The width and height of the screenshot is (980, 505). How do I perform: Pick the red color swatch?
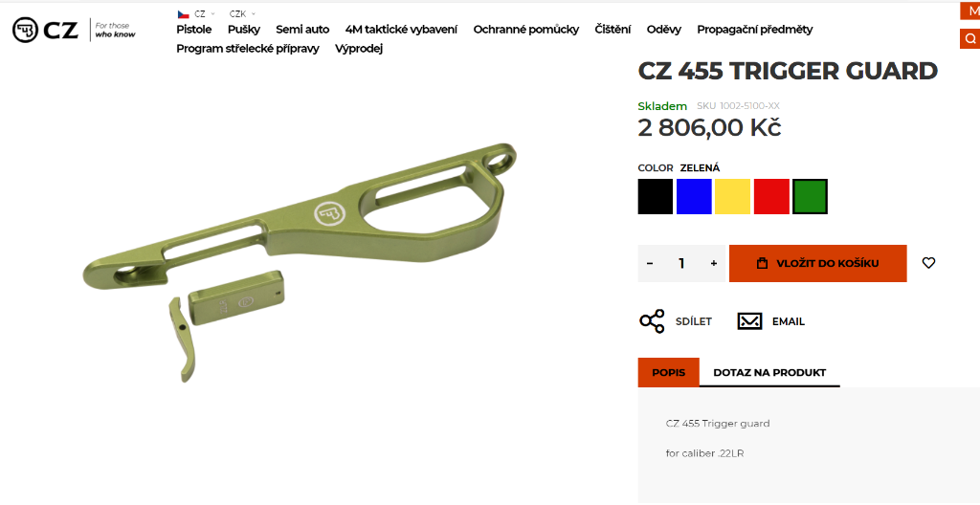tap(771, 196)
